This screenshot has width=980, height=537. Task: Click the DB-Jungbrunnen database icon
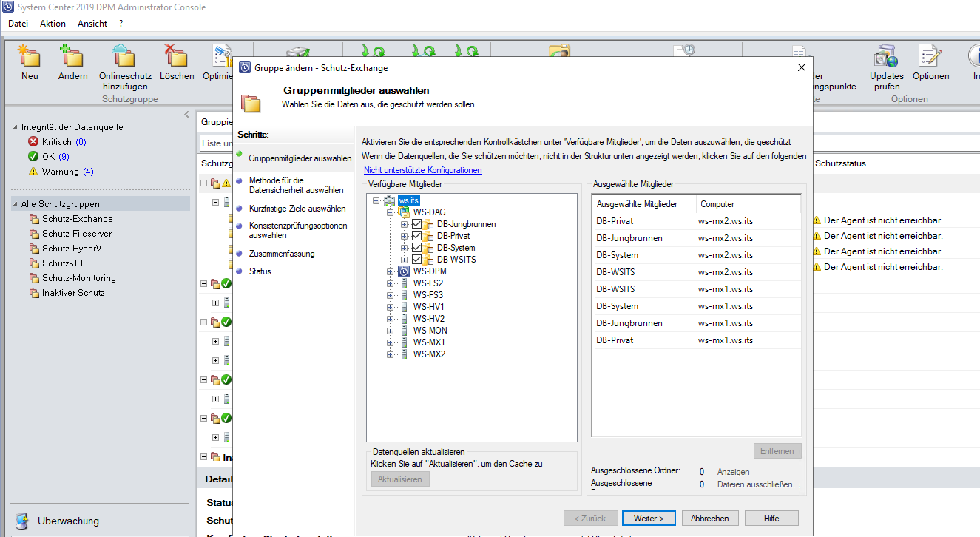coord(428,224)
